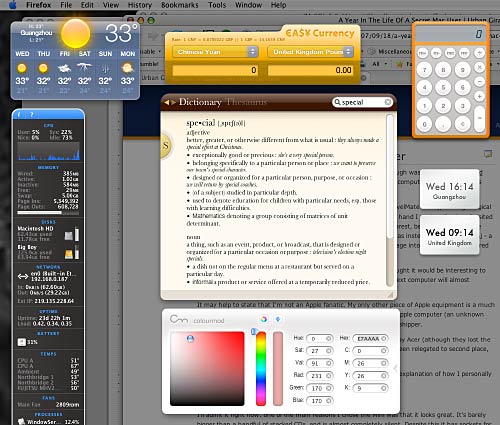Image resolution: width=500 pixels, height=425 pixels.
Task: Click the dictionary forward arrow
Action: (x=173, y=102)
